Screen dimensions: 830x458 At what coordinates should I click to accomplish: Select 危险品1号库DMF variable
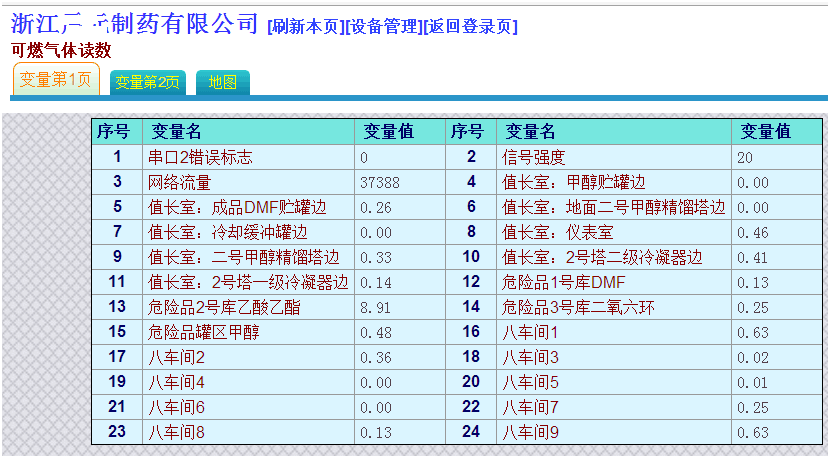[563, 282]
